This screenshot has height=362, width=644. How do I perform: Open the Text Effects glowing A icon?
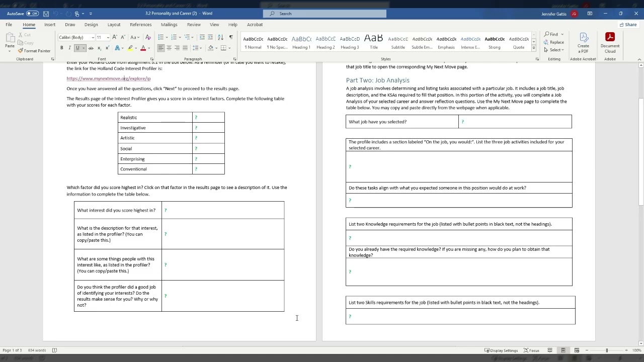pyautogui.click(x=117, y=48)
